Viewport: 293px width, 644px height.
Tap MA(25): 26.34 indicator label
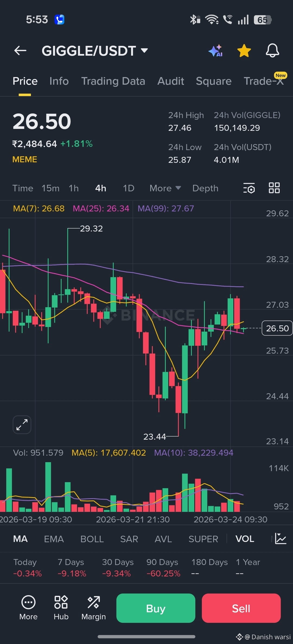[x=101, y=208]
